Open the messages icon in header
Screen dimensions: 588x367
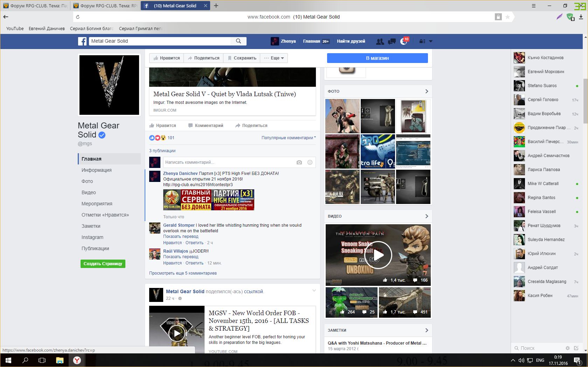click(392, 41)
